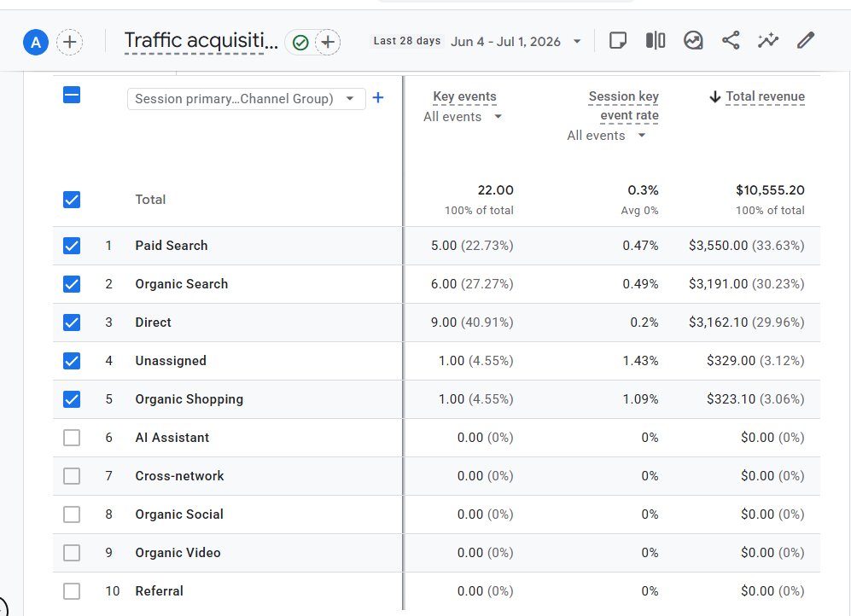Click the blue 'A' avatar circle
Viewport: 851px width, 616px height.
click(x=36, y=43)
